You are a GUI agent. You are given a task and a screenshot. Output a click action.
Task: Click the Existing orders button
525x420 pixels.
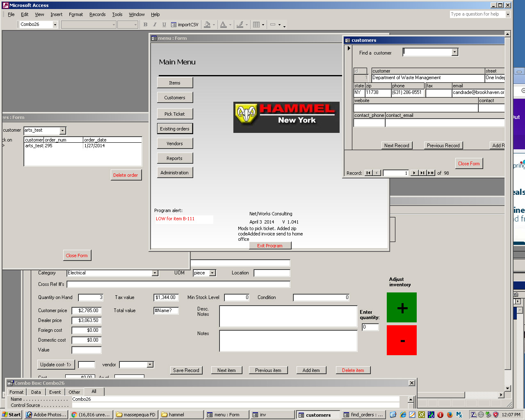click(x=175, y=129)
